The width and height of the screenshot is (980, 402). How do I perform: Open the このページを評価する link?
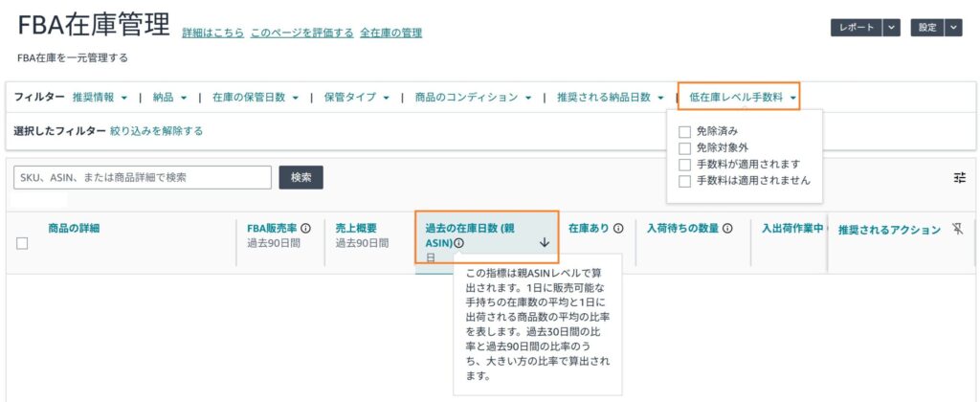(301, 33)
